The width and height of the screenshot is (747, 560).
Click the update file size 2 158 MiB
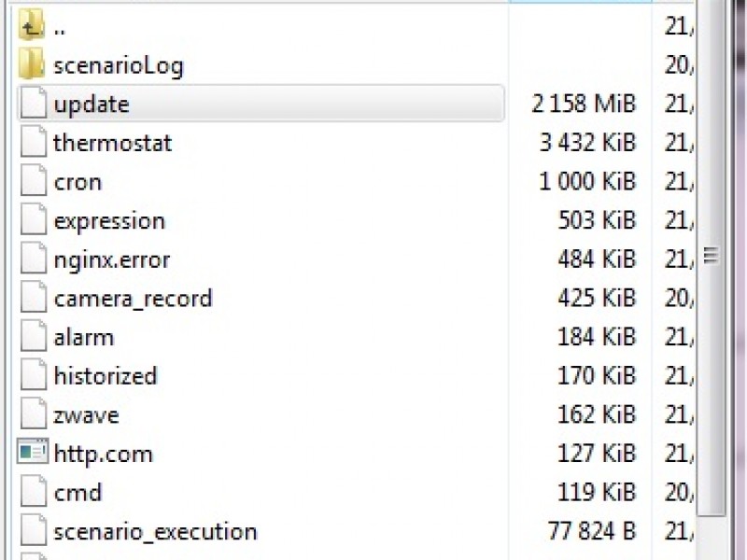click(x=584, y=104)
